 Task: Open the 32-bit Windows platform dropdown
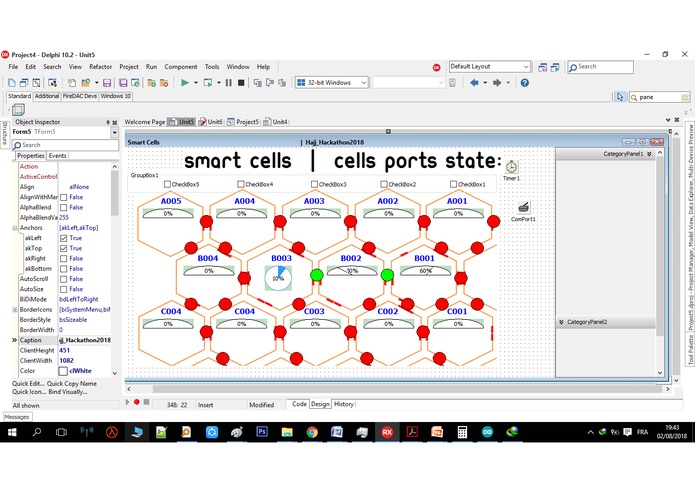[363, 83]
